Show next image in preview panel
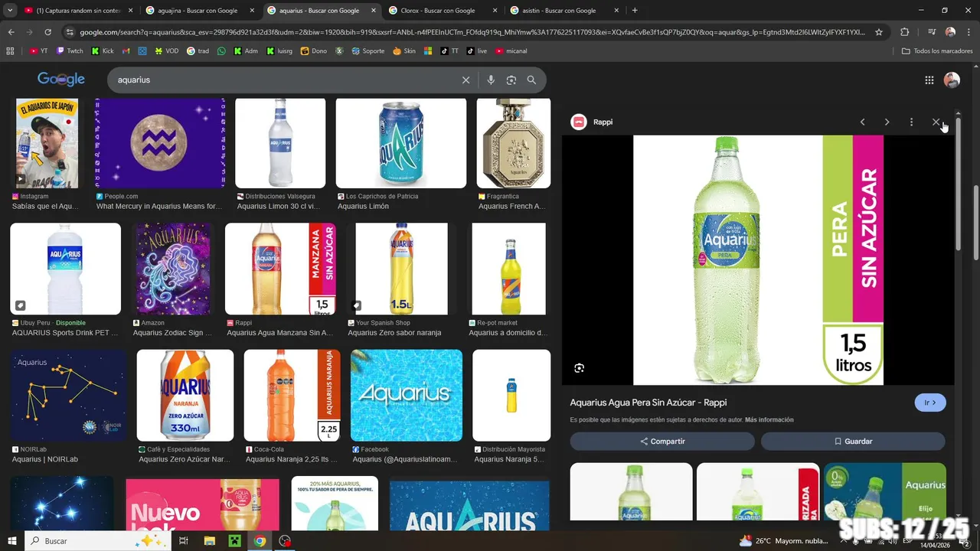This screenshot has height=551, width=980. click(887, 122)
